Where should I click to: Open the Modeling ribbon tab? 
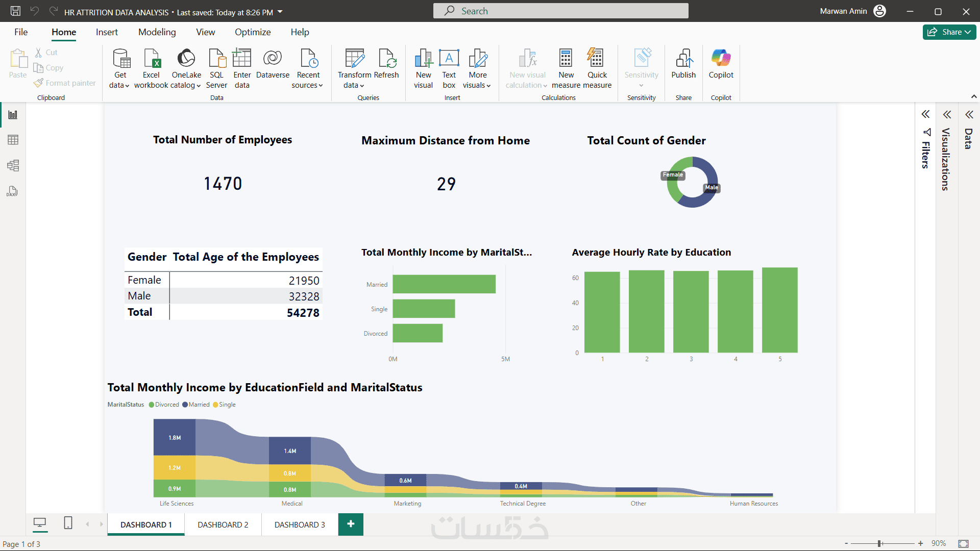(157, 32)
